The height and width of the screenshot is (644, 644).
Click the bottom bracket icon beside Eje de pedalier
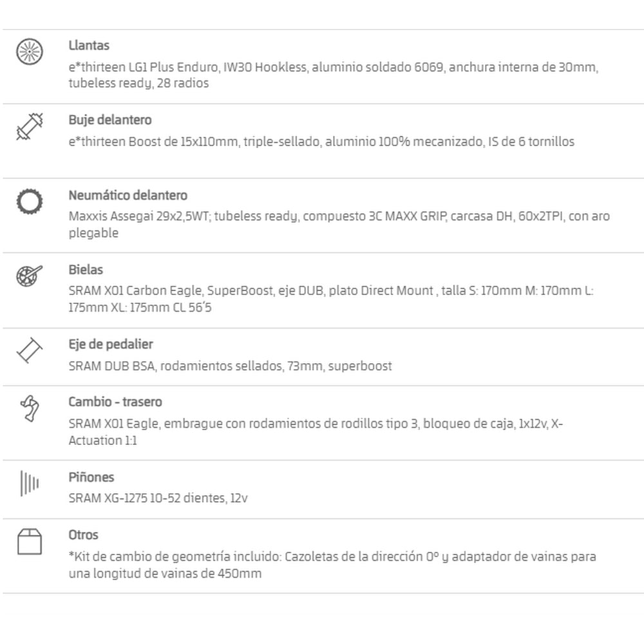click(30, 350)
